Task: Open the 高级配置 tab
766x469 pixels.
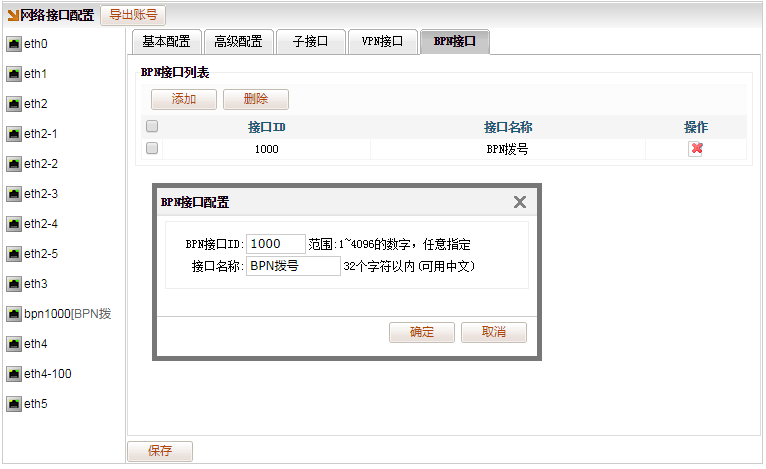Action: pos(238,42)
